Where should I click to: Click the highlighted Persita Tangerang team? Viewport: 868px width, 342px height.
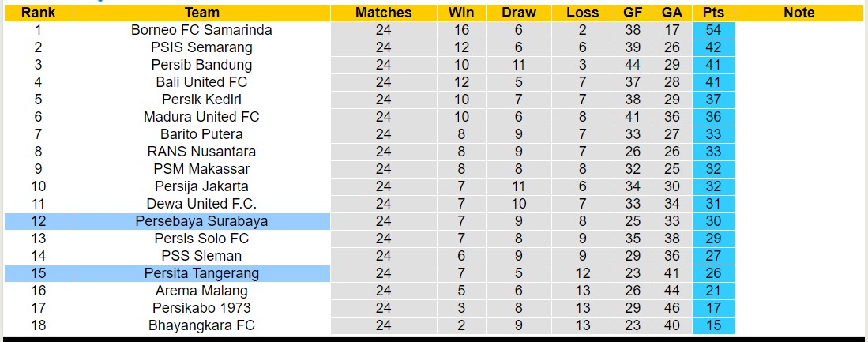click(201, 273)
